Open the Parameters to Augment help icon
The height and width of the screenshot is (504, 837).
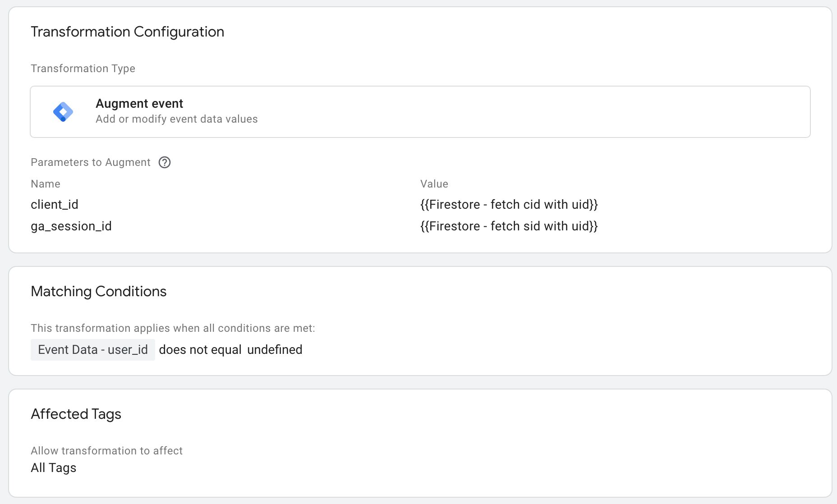[x=165, y=162]
